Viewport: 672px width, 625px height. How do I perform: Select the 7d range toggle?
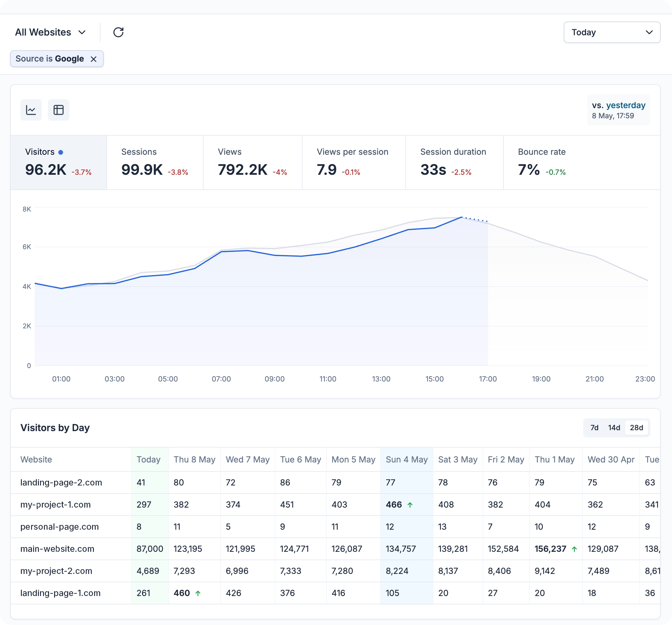point(594,428)
